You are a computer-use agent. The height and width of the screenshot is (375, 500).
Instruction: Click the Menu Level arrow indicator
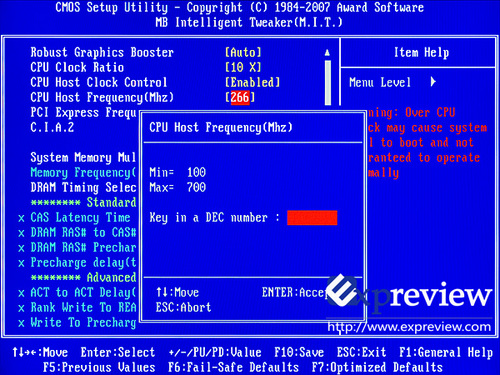pyautogui.click(x=433, y=82)
